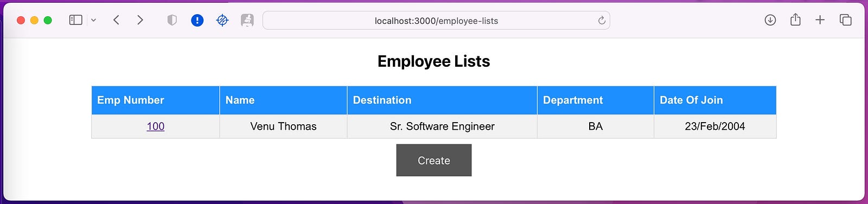Select the Venu Thomas name cell
The width and height of the screenshot is (868, 204).
point(283,126)
